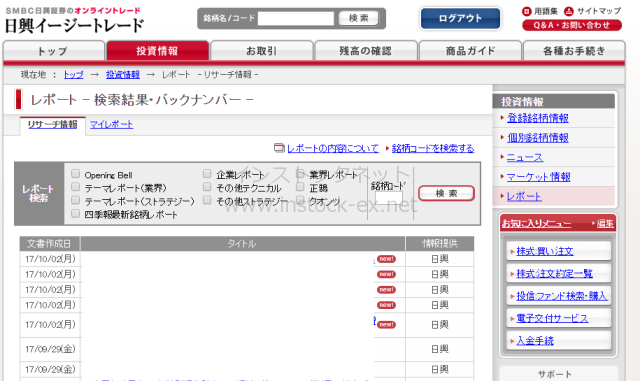
Task: Click the 文書作成日 column header
Action: (x=49, y=244)
